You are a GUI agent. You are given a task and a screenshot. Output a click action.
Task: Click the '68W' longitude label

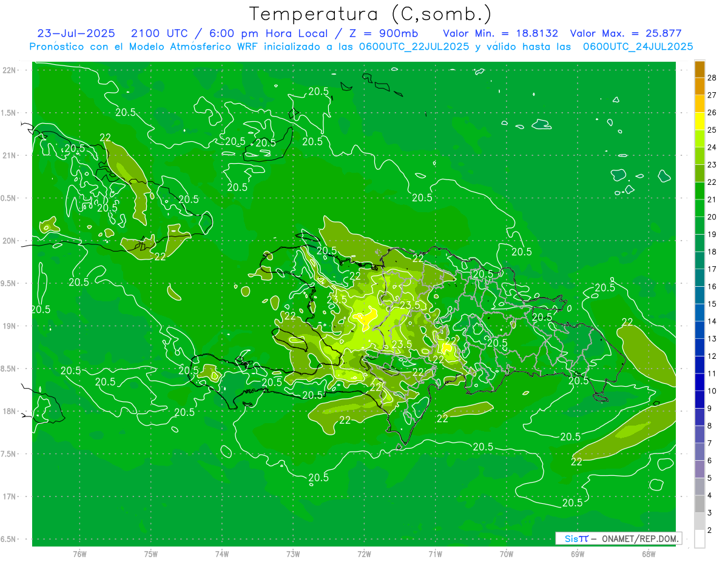[x=648, y=554]
